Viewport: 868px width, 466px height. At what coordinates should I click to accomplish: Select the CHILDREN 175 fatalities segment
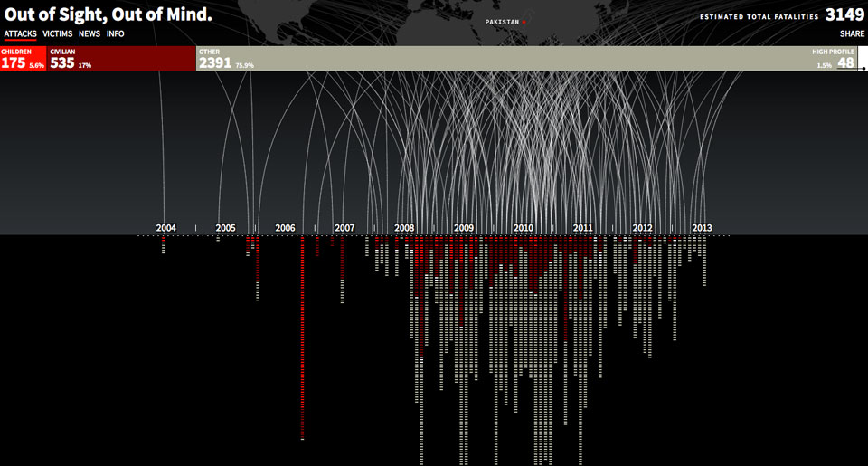point(24,58)
